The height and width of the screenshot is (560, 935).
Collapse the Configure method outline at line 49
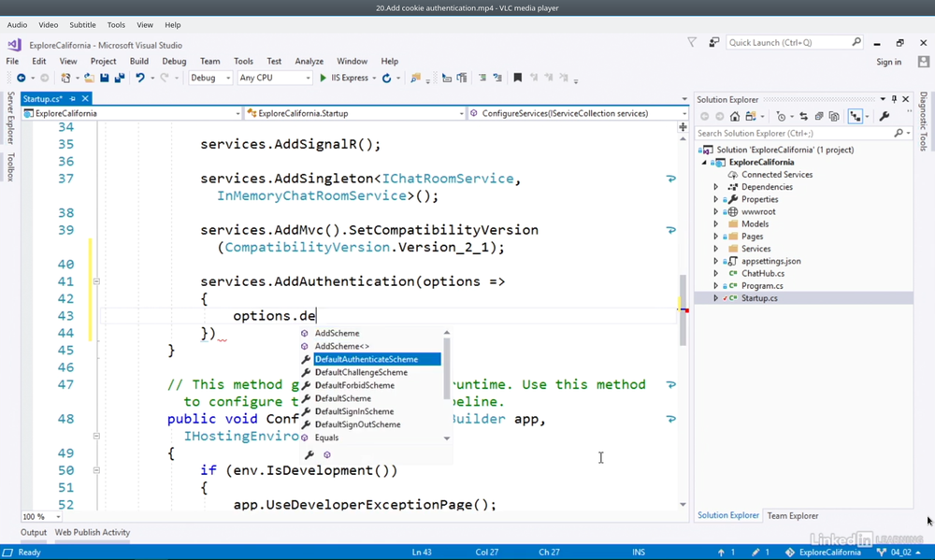96,436
